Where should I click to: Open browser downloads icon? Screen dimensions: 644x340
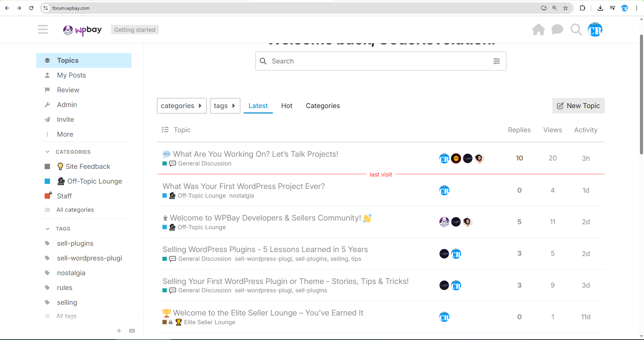point(600,8)
